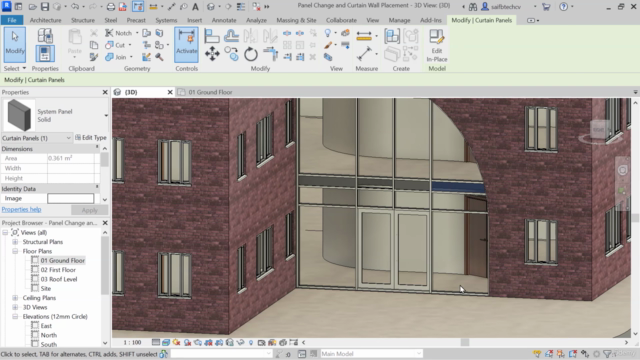The height and width of the screenshot is (360, 640).
Task: Click the Text 'A' tool in quick access toolbar
Action: click(x=196, y=7)
